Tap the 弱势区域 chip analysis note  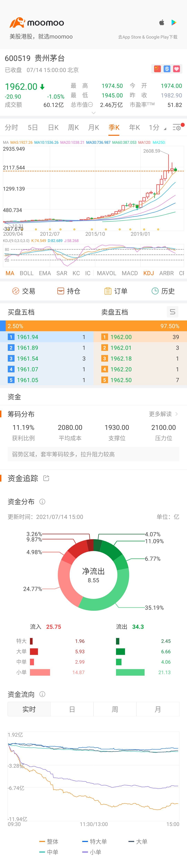point(93,454)
